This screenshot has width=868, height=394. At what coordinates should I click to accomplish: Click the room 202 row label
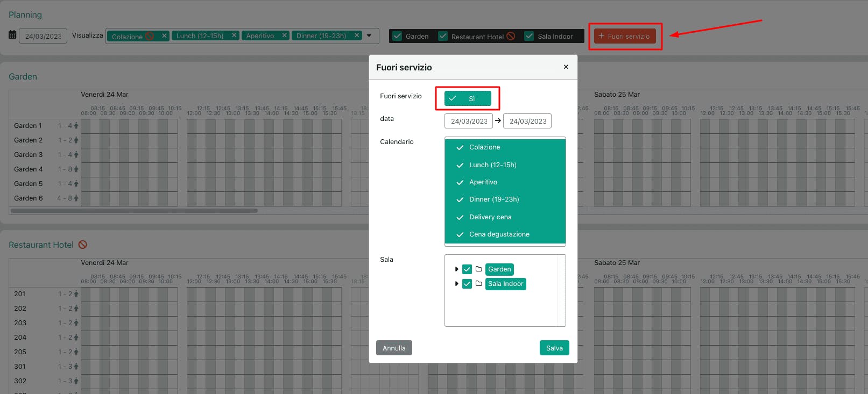pos(20,308)
